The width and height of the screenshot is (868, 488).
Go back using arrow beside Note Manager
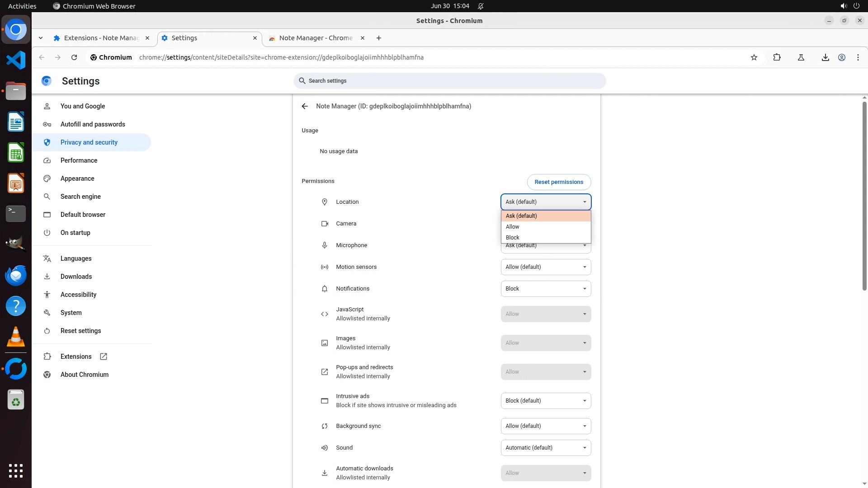(x=305, y=106)
